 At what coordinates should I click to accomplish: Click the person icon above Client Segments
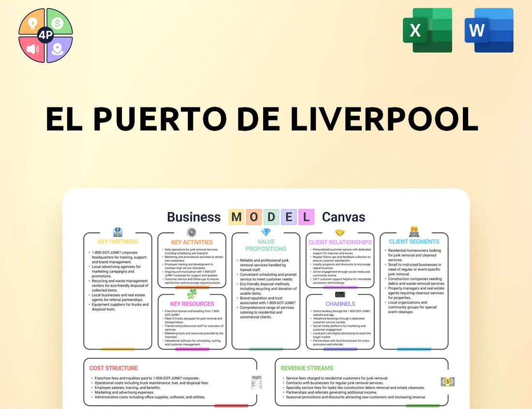coord(414,232)
